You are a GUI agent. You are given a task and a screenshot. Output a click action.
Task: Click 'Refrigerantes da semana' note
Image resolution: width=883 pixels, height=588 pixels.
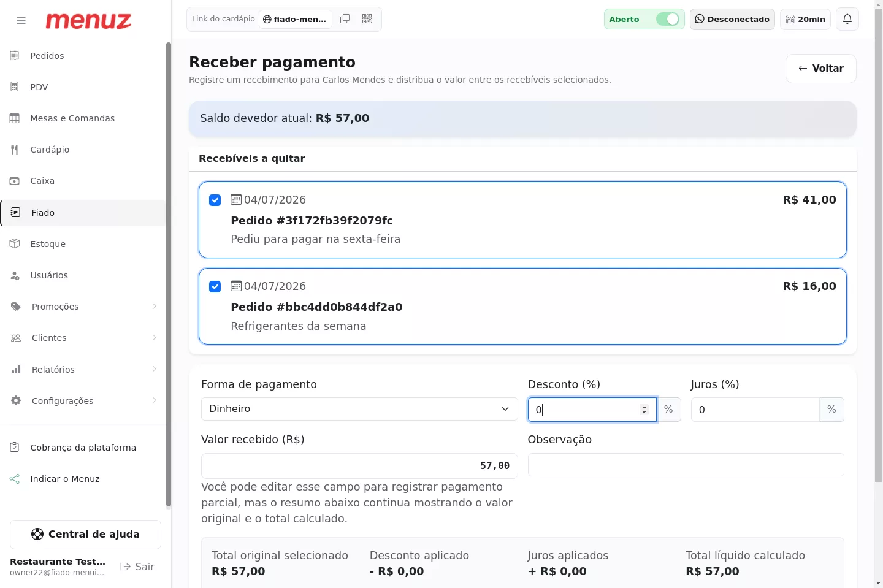tap(298, 326)
